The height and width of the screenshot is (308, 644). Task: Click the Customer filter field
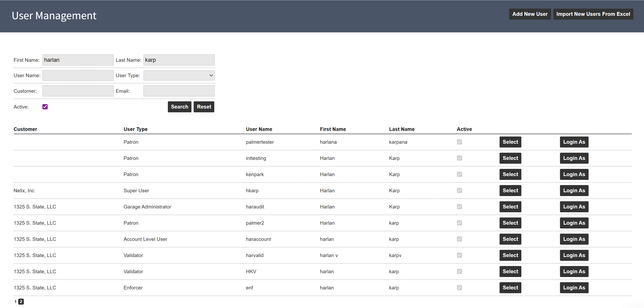pyautogui.click(x=78, y=91)
